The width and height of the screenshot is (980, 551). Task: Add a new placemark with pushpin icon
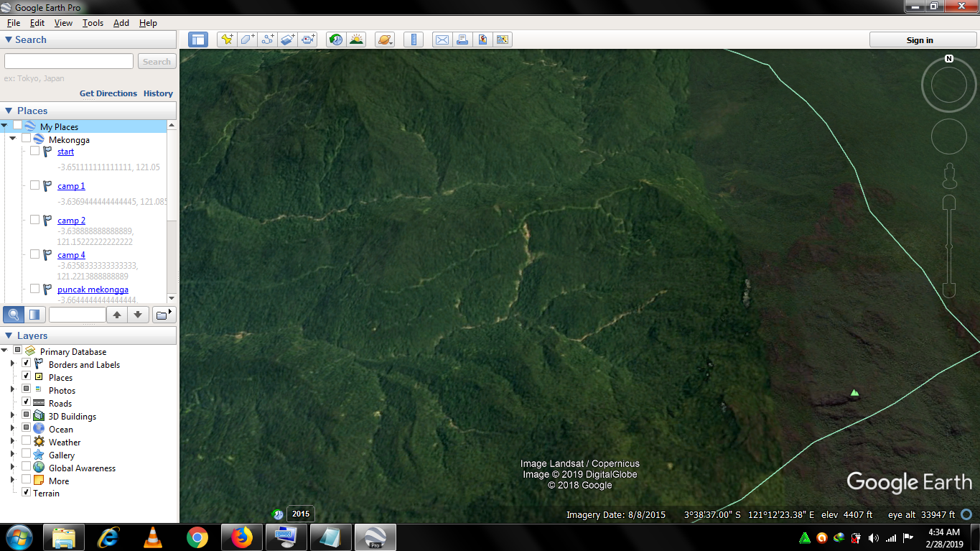(x=227, y=40)
